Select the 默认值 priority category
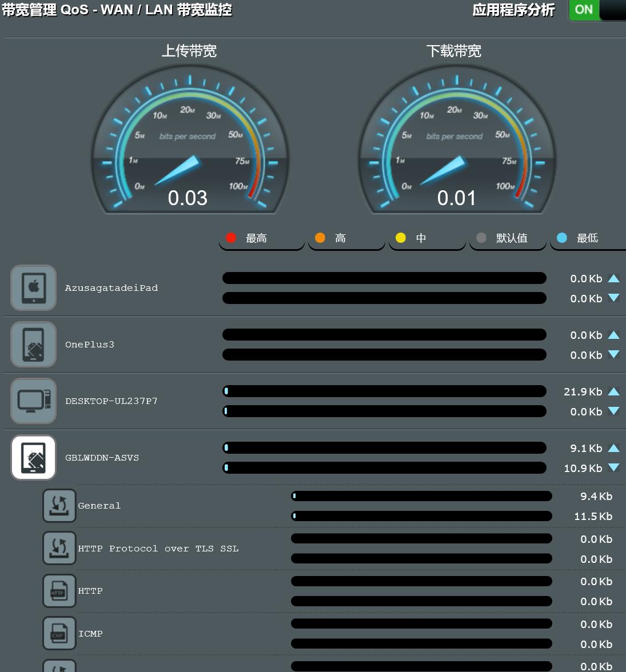 (x=508, y=238)
